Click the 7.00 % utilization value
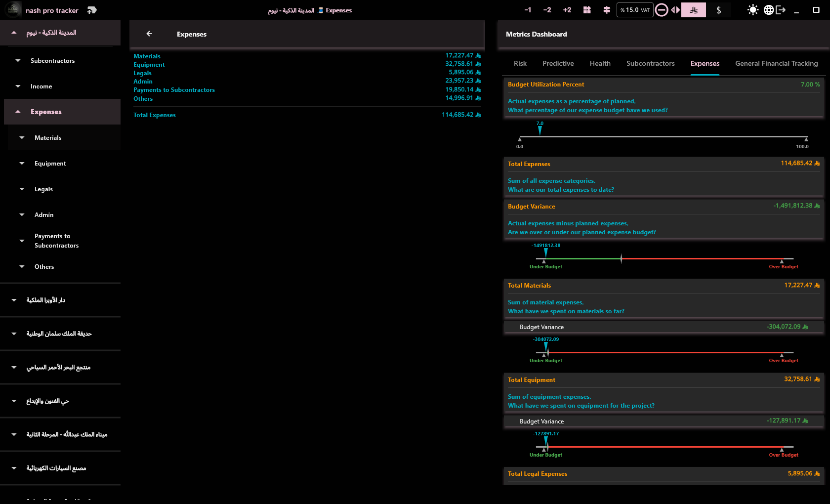This screenshot has width=830, height=504. 810,84
